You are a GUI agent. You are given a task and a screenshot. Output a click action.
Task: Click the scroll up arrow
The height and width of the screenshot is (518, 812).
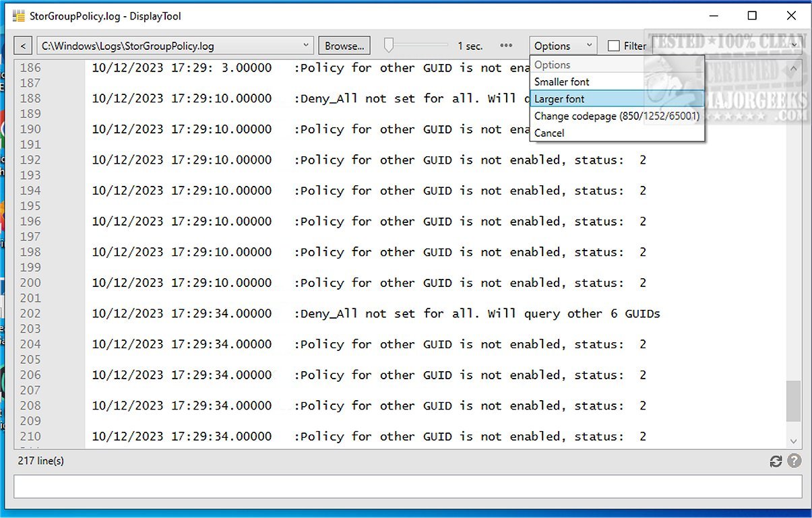click(793, 68)
